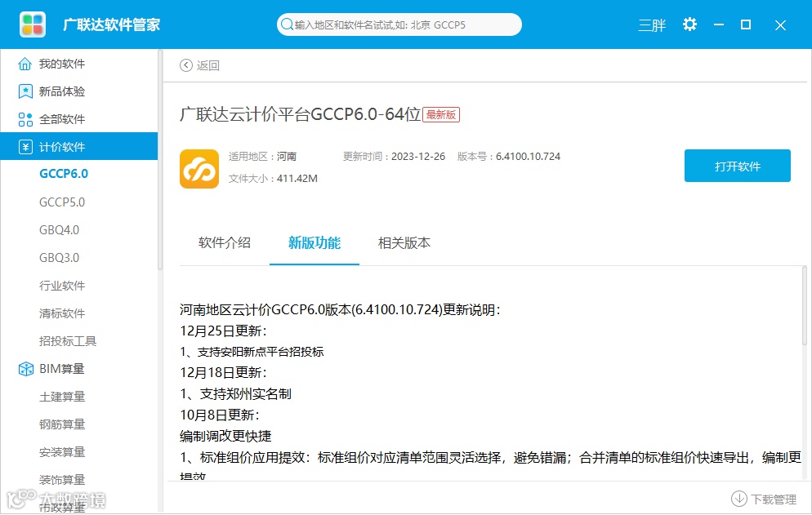Click 返回 to go back

coord(207,66)
